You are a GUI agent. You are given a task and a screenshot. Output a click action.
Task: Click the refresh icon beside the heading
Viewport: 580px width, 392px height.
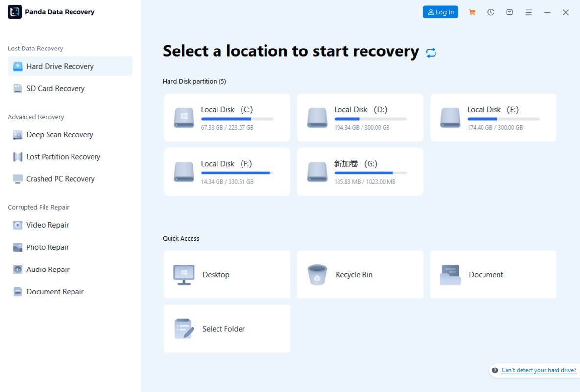[431, 52]
